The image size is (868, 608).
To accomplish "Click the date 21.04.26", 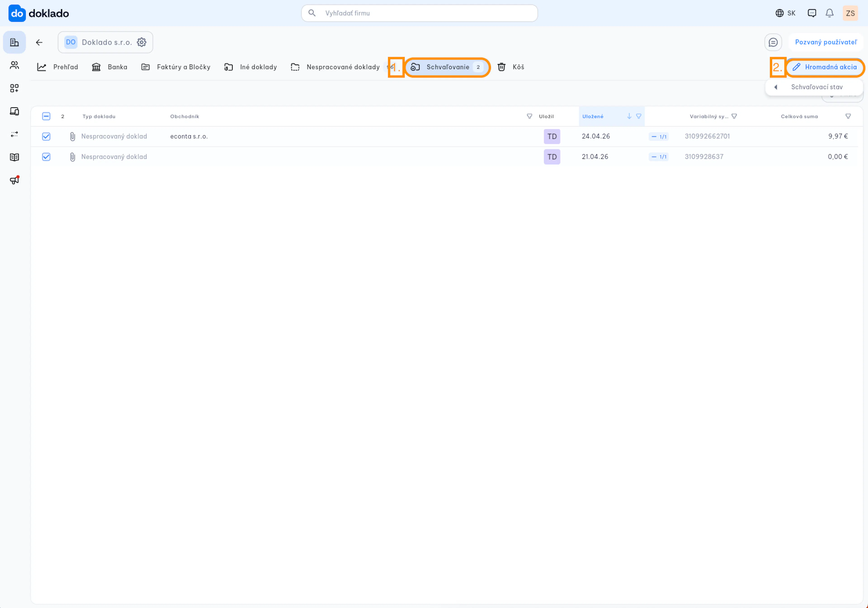I will click(x=595, y=157).
